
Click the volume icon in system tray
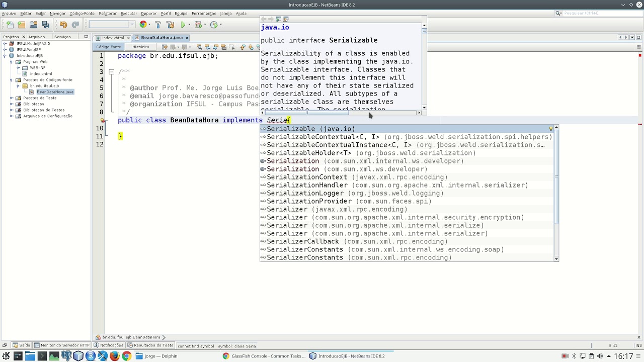(600, 356)
